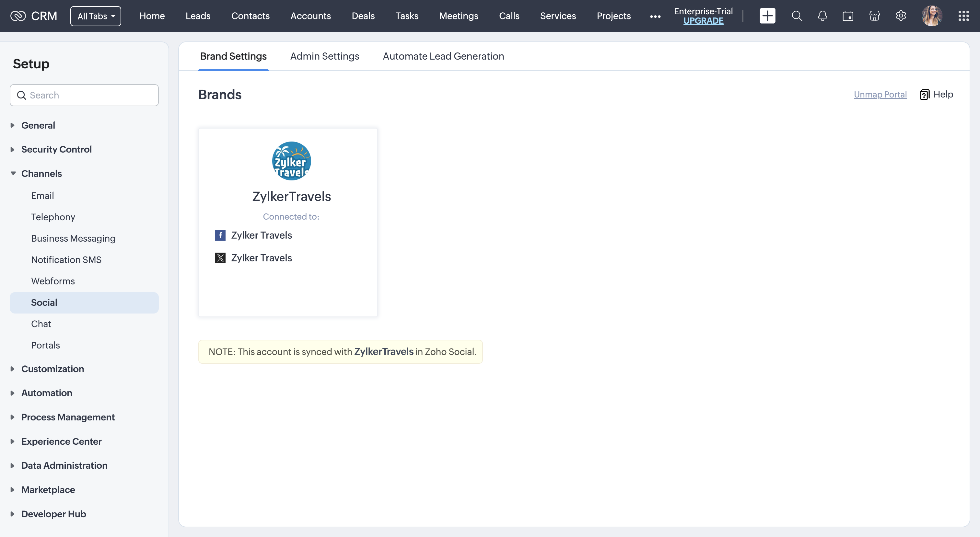The width and height of the screenshot is (980, 537).
Task: Select the ZylkerTravels brand logo thumbnail
Action: [291, 161]
